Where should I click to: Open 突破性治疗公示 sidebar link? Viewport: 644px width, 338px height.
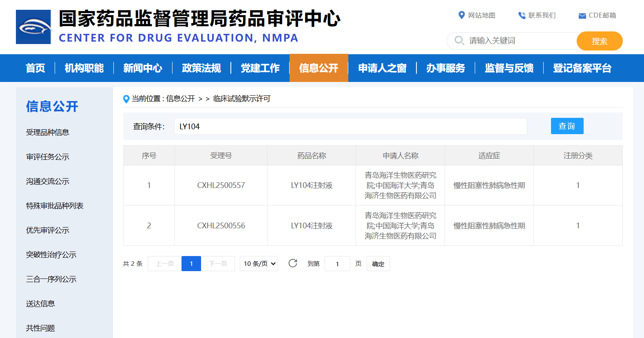click(51, 255)
